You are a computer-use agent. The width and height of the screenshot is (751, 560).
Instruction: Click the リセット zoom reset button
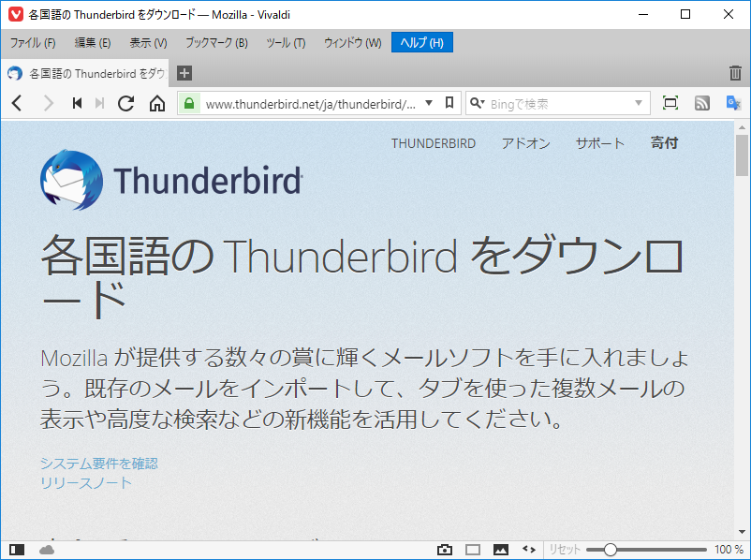point(565,550)
